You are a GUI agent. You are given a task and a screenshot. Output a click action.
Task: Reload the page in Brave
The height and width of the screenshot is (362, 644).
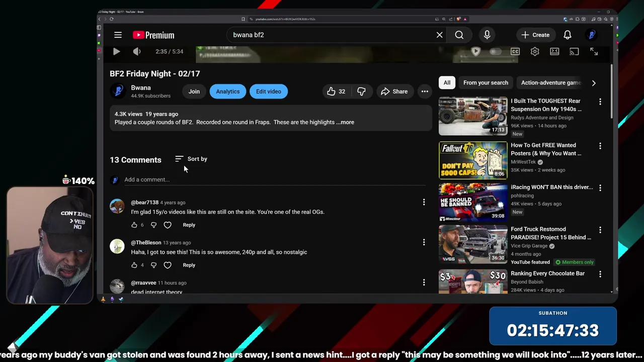111,19
